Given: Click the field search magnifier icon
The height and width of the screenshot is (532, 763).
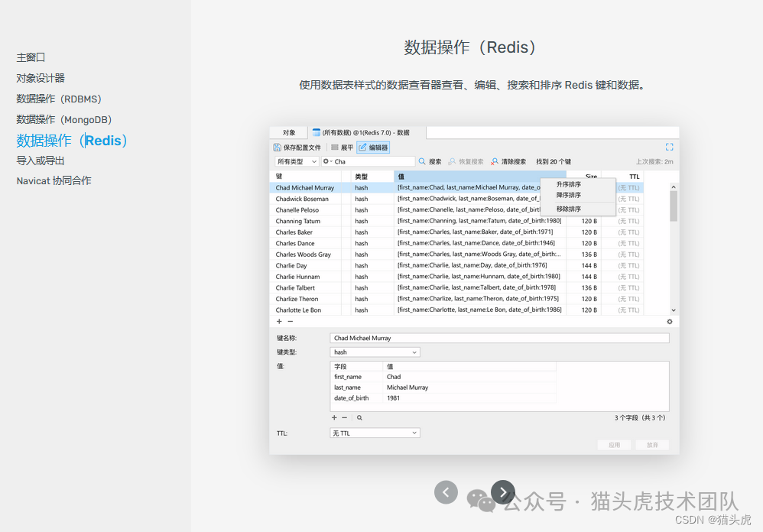Looking at the screenshot, I should 359,417.
